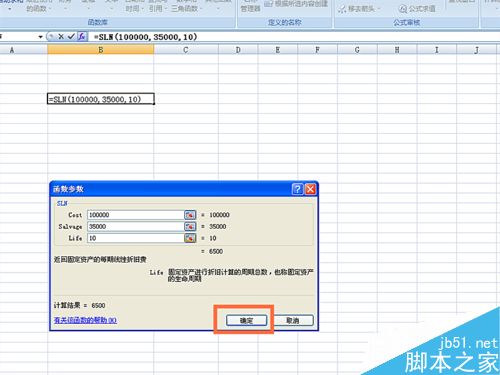Click the 公式求值 evaluate formula button
The height and width of the screenshot is (375, 500).
[417, 9]
